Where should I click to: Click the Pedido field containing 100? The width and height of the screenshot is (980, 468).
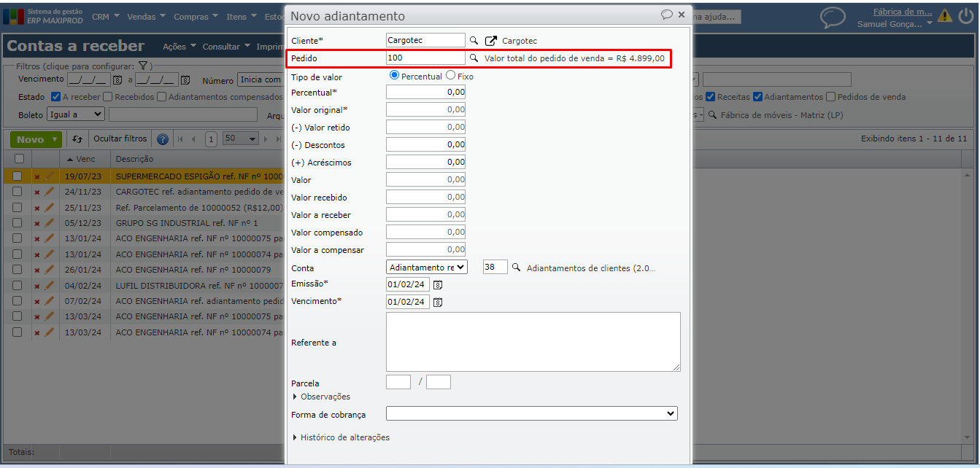pyautogui.click(x=425, y=58)
